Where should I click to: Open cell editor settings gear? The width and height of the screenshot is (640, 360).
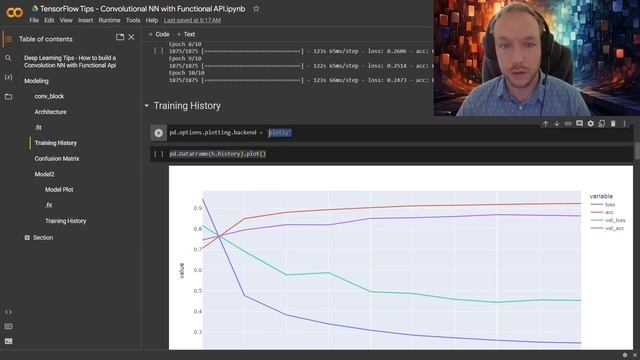point(591,123)
